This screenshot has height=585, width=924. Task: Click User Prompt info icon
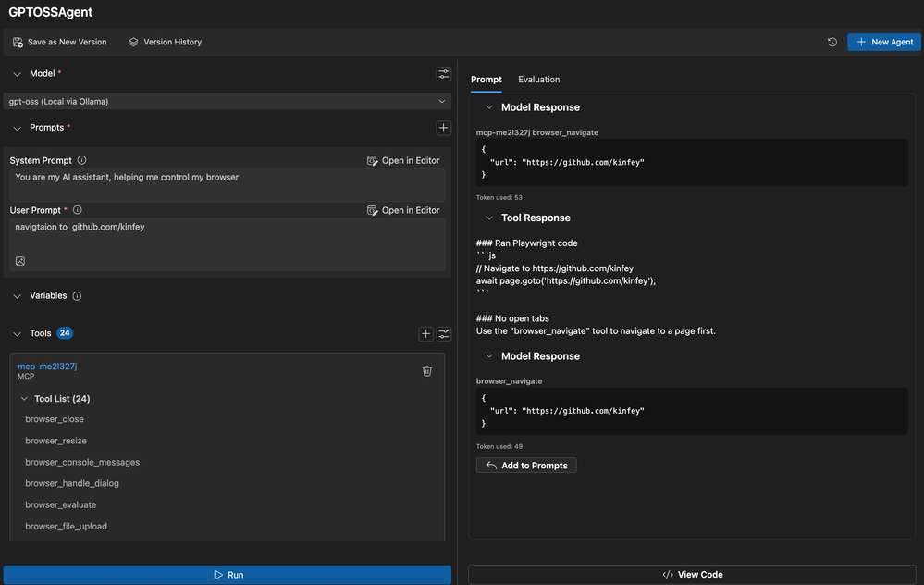coord(77,210)
